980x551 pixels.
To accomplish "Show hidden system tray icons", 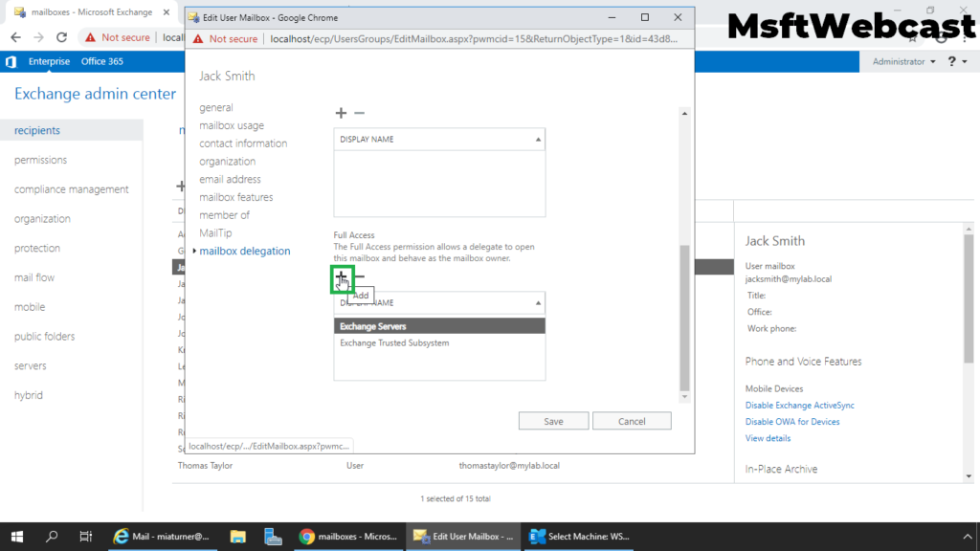I will point(967,537).
